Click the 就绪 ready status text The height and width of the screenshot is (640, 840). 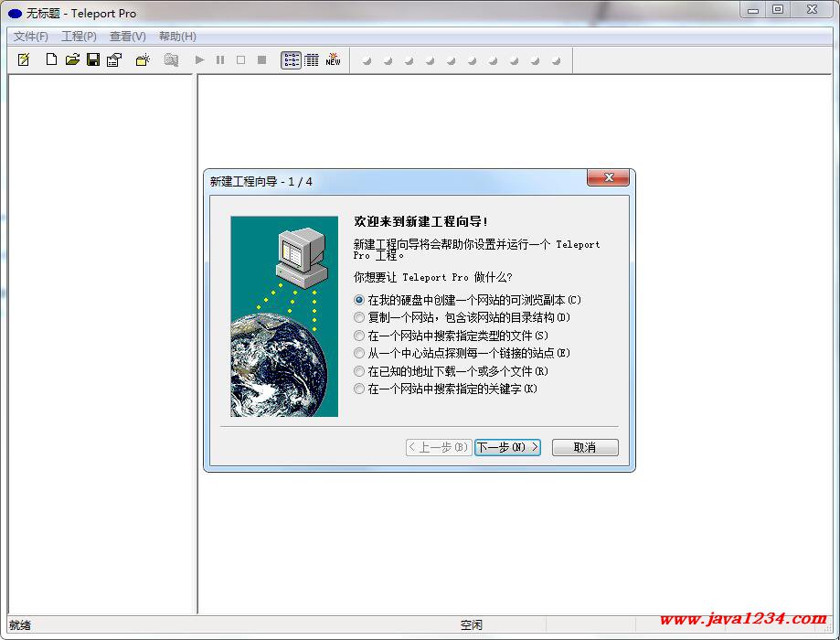point(20,625)
